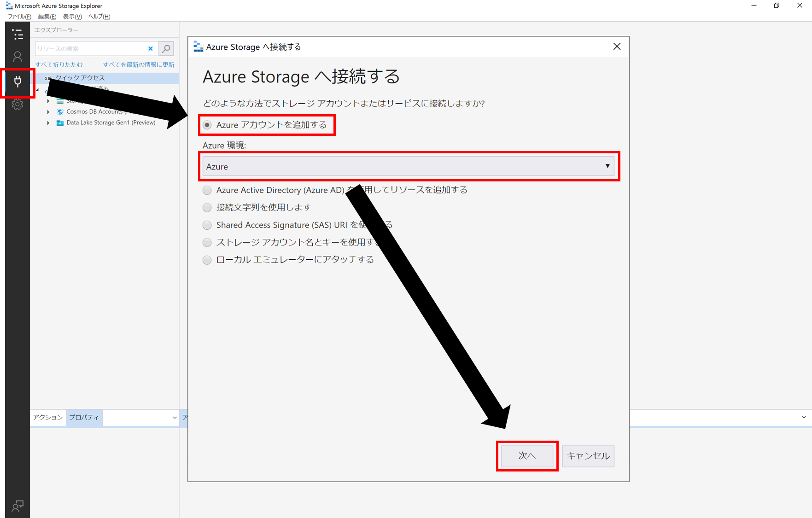
Task: Select 'ローカル エミュレーターにアタッチする' option
Action: pyautogui.click(x=207, y=260)
